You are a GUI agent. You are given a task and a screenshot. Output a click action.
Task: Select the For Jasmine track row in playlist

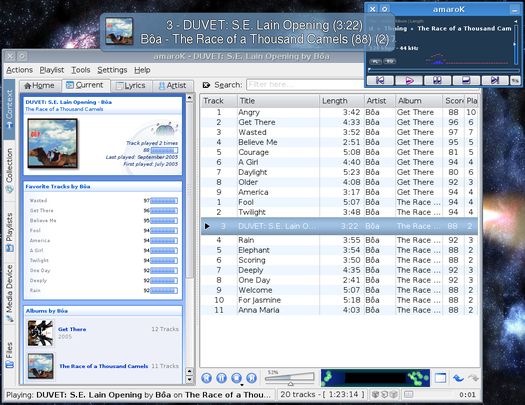coord(339,300)
